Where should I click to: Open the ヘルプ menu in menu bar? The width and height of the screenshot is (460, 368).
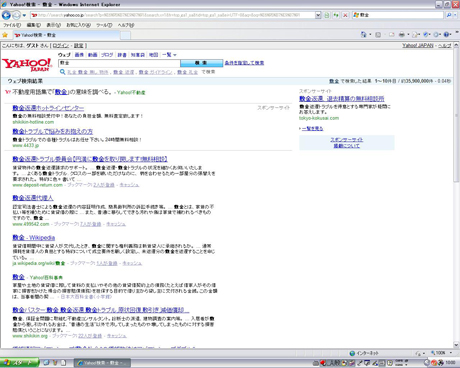click(126, 25)
